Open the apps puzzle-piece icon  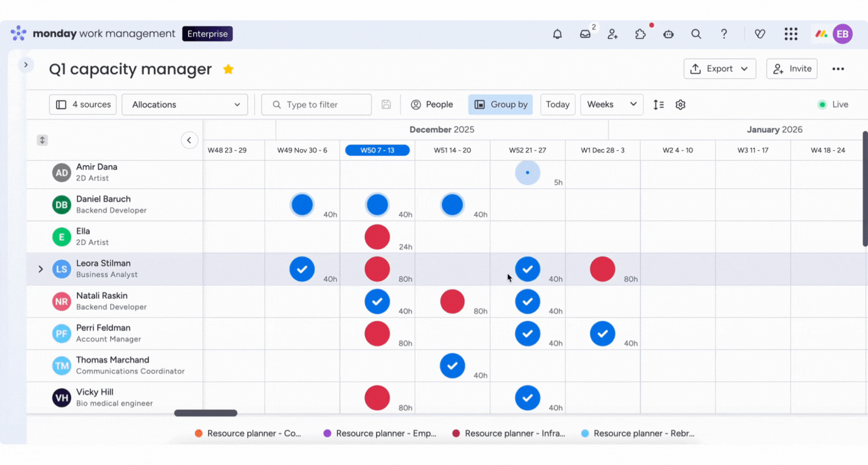coord(640,34)
